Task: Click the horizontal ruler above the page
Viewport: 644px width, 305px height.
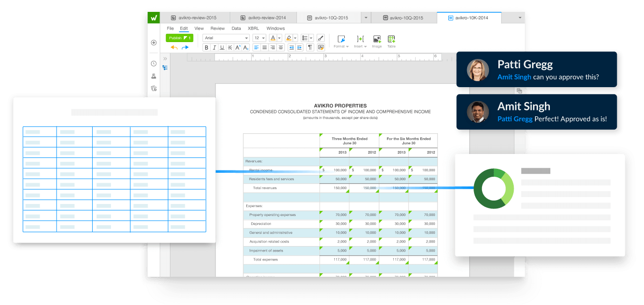Action: click(x=315, y=57)
